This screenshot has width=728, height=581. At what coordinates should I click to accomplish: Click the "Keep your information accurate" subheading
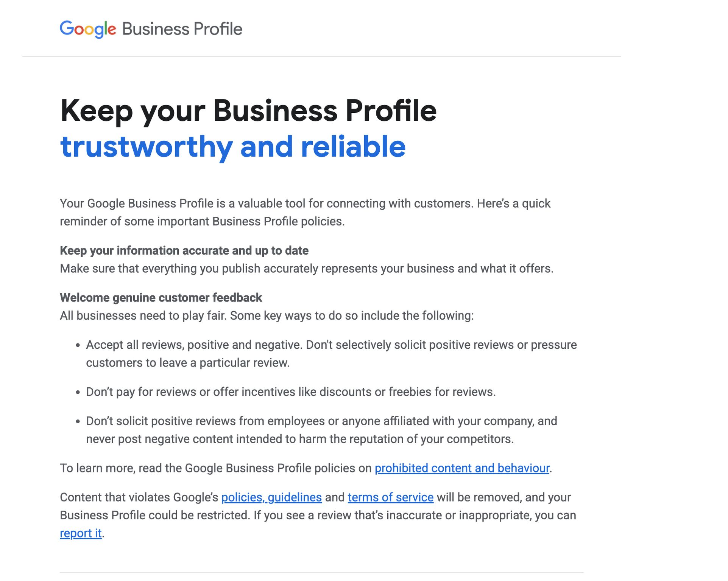tap(184, 251)
